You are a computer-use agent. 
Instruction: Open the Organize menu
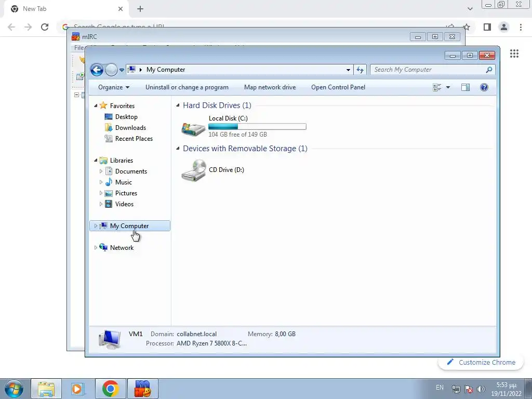click(x=114, y=87)
